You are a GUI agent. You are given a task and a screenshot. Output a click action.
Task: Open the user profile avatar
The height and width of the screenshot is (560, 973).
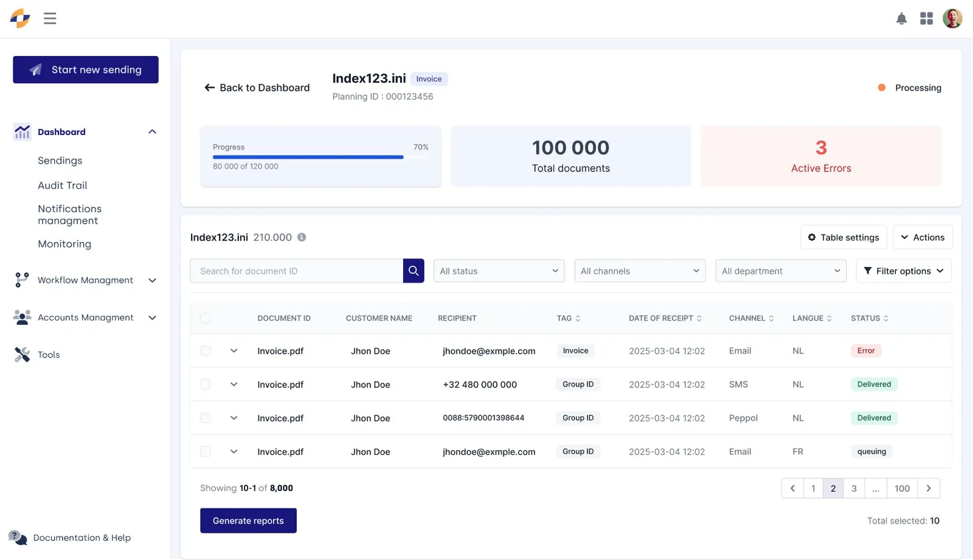[x=952, y=18]
